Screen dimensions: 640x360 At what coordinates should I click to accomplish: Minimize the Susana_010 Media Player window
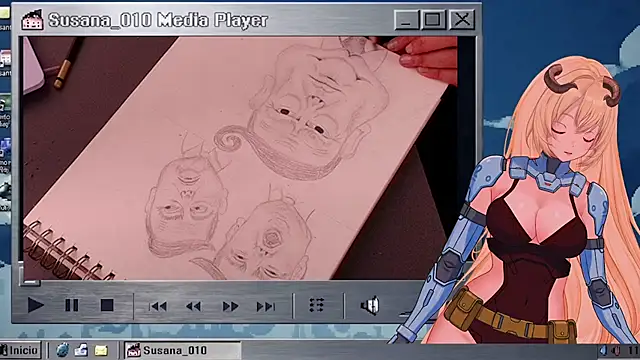406,20
